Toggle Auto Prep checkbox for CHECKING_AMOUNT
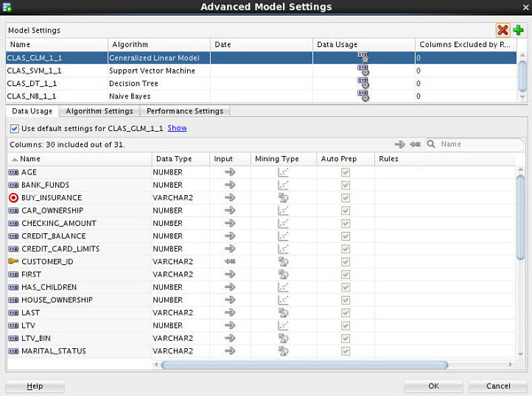 346,223
